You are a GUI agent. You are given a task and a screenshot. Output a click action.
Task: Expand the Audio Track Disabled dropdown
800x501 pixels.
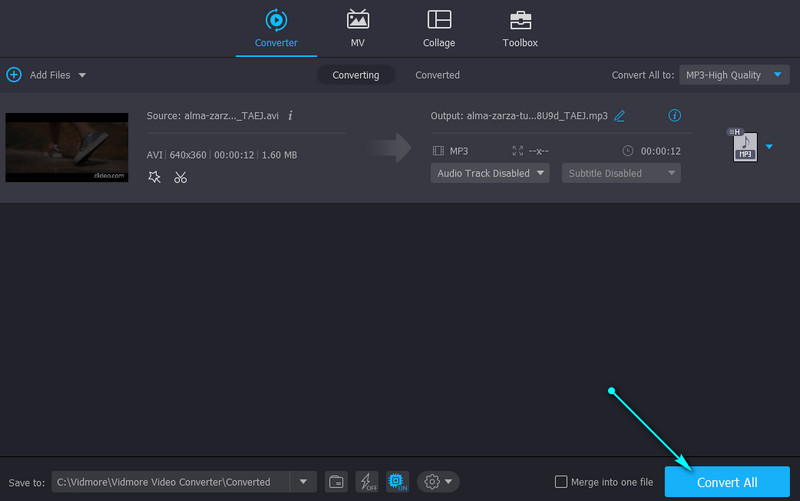(490, 173)
